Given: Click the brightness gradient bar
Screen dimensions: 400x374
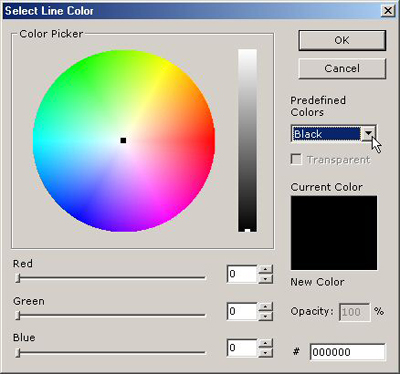Looking at the screenshot, I should 247,140.
